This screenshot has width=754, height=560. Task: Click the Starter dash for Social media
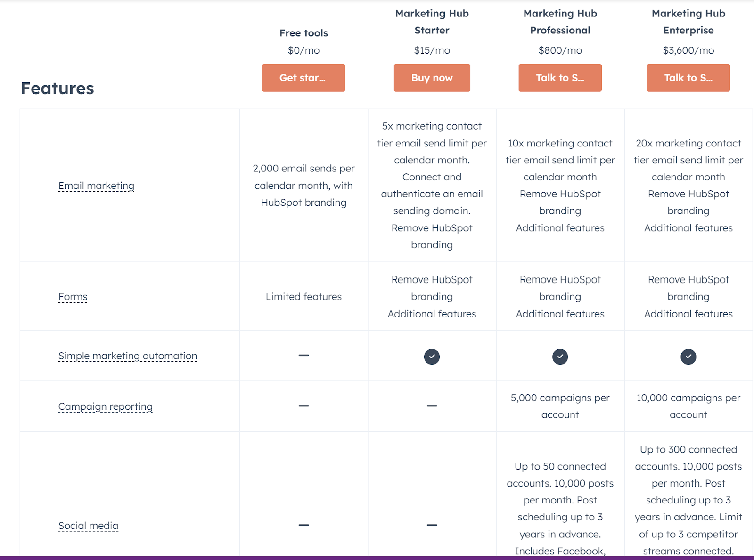(x=432, y=525)
